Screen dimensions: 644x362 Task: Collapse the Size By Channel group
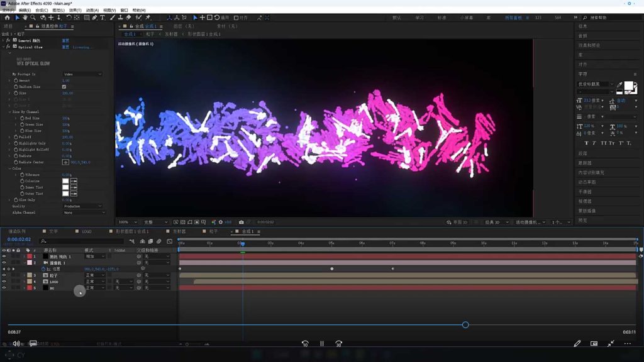(10, 112)
